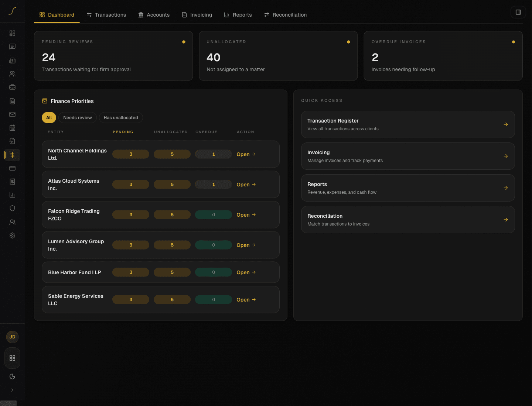The width and height of the screenshot is (532, 406).
Task: Open the credit card sidebar icon
Action: (12, 168)
